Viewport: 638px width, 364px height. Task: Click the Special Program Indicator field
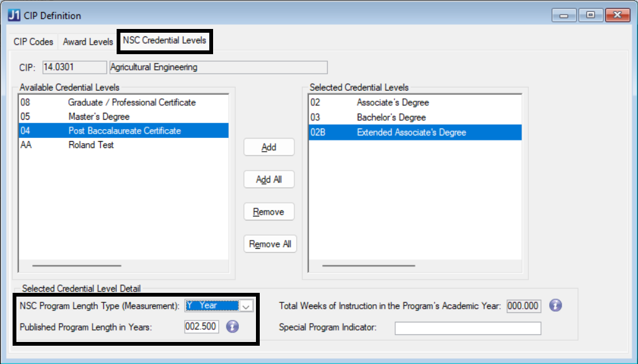(467, 328)
